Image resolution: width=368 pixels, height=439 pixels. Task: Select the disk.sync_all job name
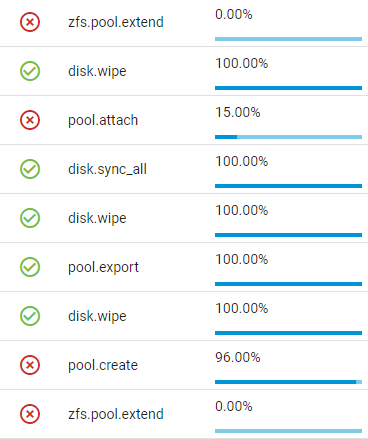coord(107,169)
